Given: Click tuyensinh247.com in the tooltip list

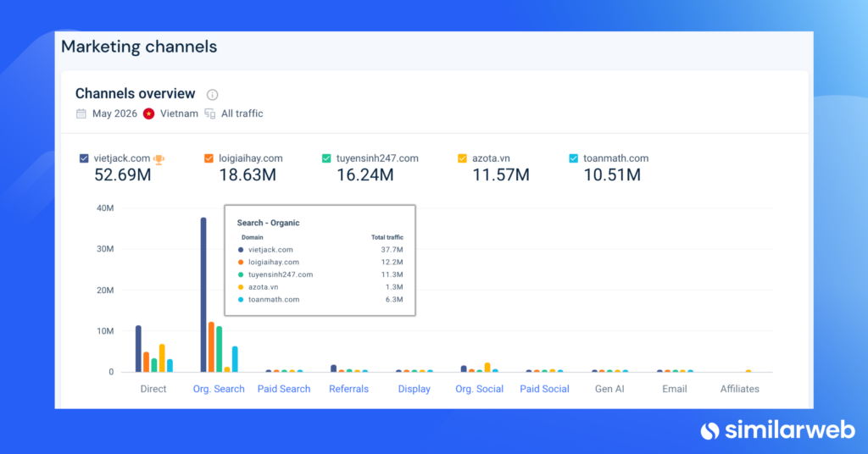Looking at the screenshot, I should click(x=281, y=274).
